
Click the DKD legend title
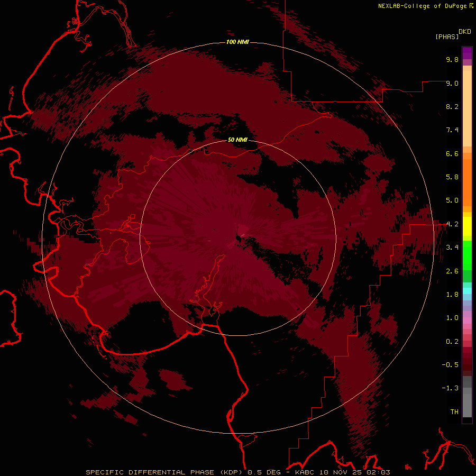464,32
